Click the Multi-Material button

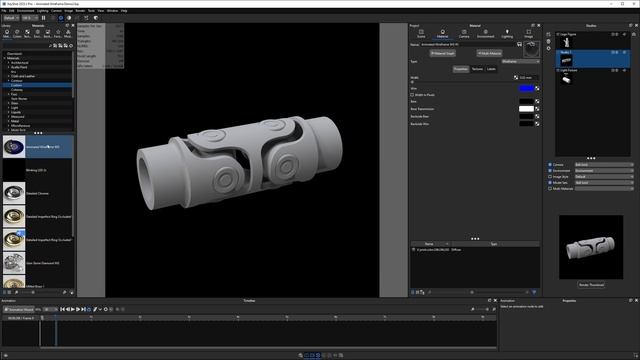pos(489,53)
